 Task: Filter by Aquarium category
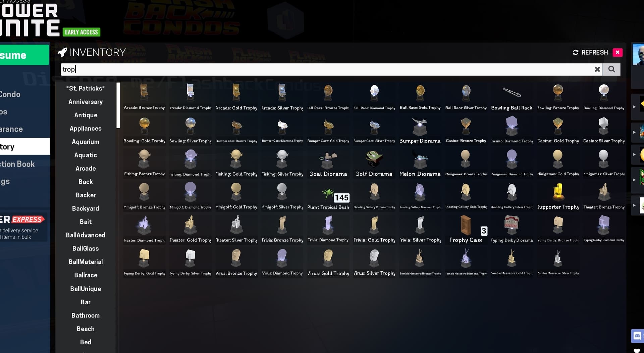coord(86,142)
